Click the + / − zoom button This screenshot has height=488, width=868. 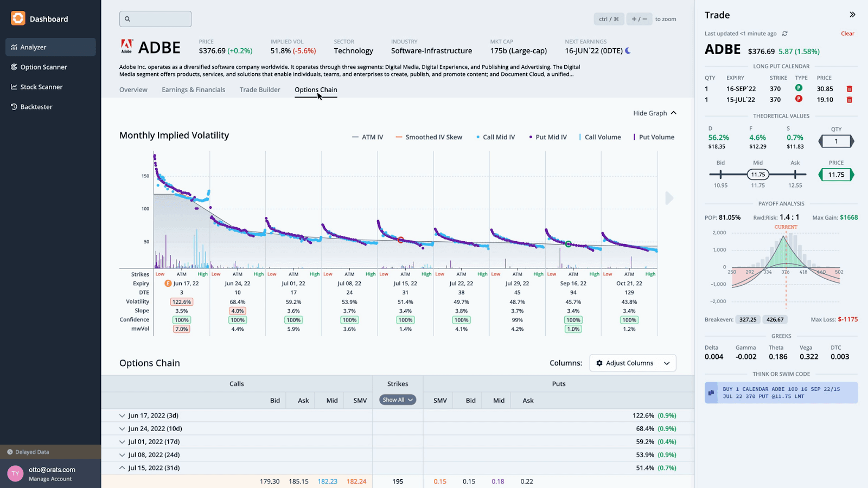[639, 19]
